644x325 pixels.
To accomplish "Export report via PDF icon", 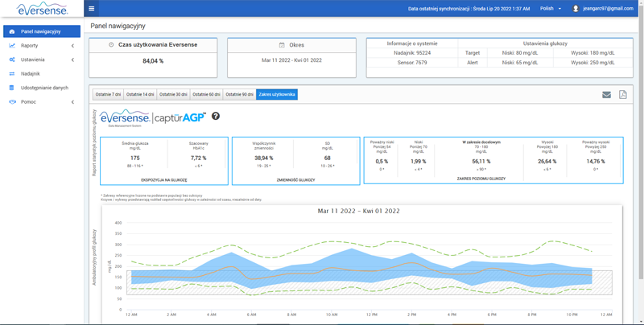I will (x=622, y=95).
